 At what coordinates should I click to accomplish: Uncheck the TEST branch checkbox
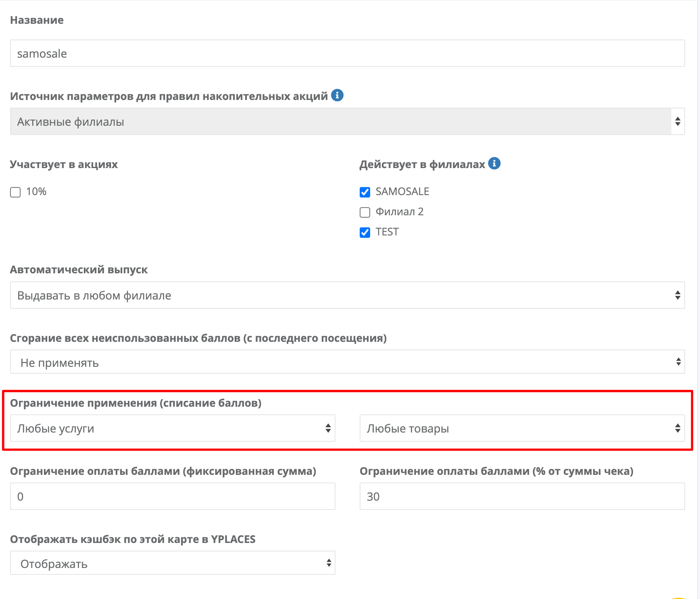365,233
